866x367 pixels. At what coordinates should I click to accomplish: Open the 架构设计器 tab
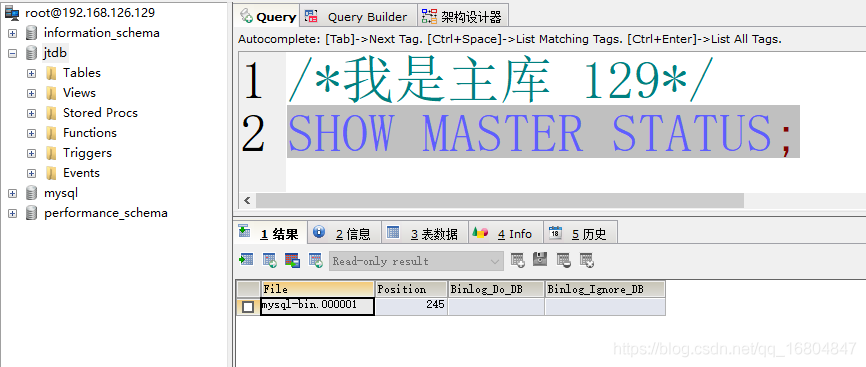click(x=462, y=17)
